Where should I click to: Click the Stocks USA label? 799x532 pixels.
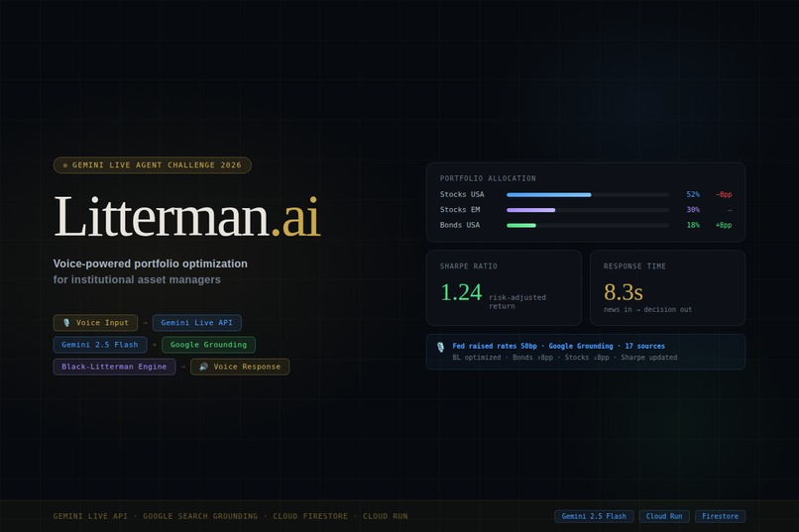coord(462,194)
